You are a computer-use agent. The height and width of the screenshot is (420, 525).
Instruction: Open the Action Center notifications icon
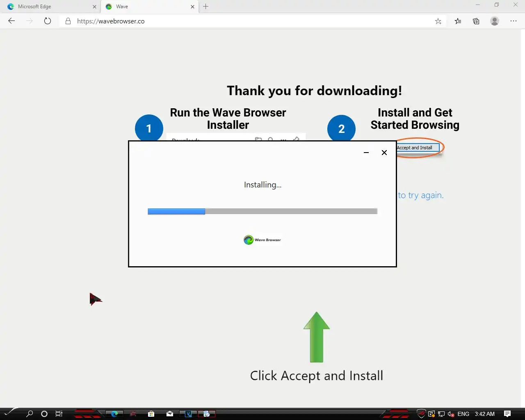(507, 413)
